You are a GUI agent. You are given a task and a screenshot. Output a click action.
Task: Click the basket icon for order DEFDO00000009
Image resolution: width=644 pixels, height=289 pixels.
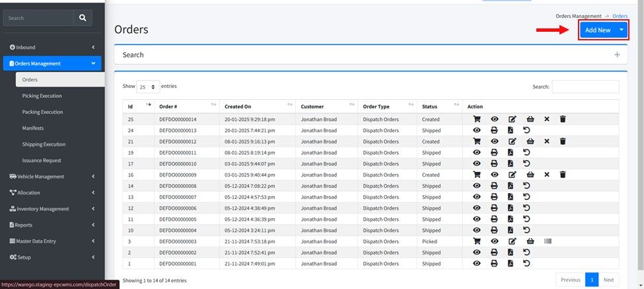[x=530, y=175]
